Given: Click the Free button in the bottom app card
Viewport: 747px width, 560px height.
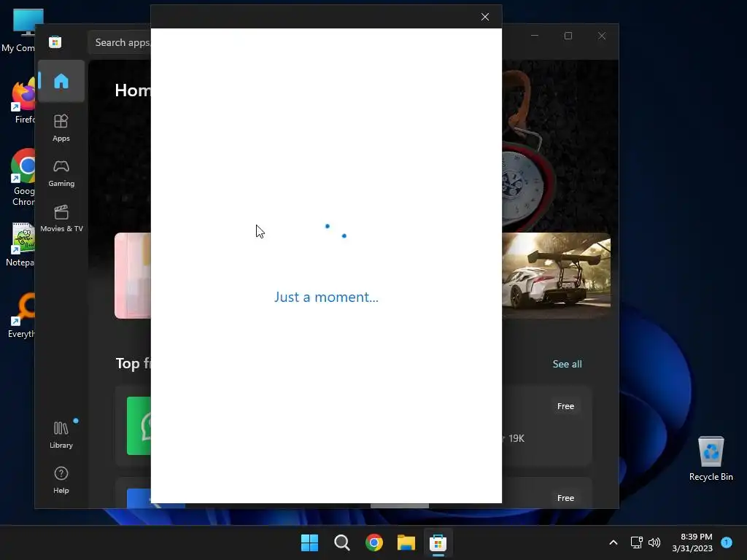Looking at the screenshot, I should 565,497.
